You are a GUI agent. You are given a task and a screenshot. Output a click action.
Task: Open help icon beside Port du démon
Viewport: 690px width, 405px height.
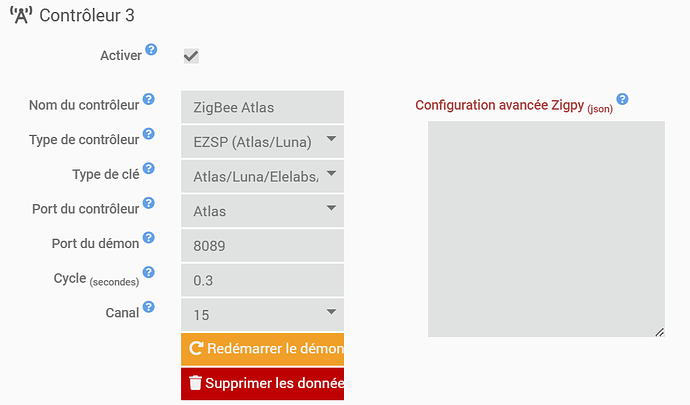(x=149, y=238)
